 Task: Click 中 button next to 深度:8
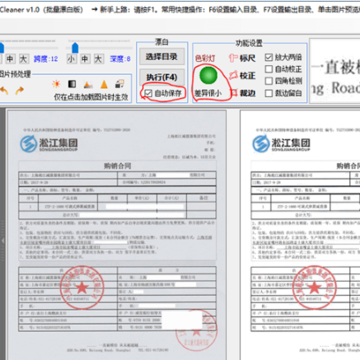pyautogui.click(x=85, y=59)
